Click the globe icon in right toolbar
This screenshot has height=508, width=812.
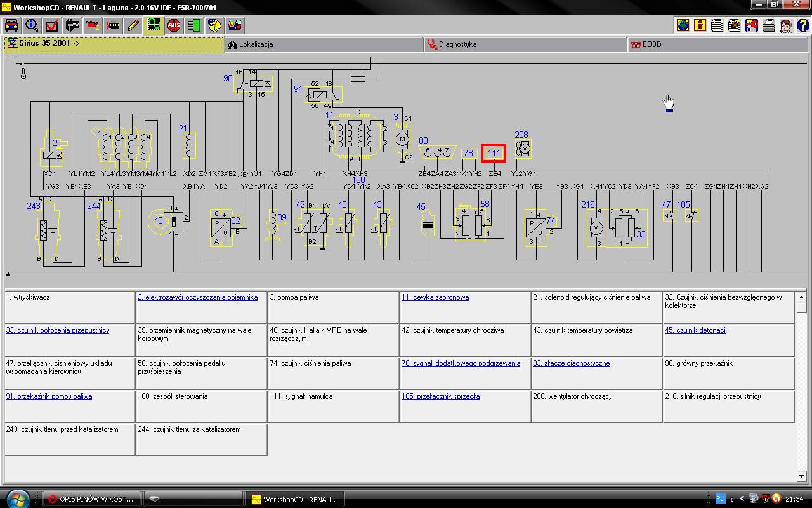tap(683, 25)
